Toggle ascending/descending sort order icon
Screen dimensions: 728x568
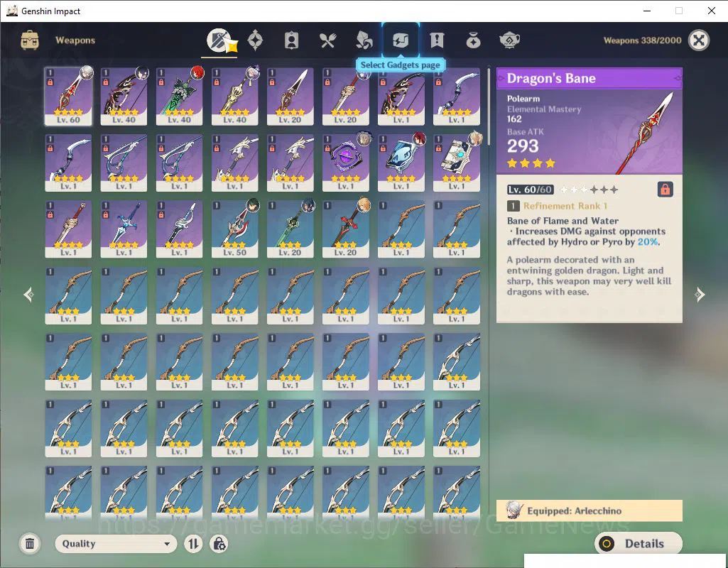tap(193, 543)
